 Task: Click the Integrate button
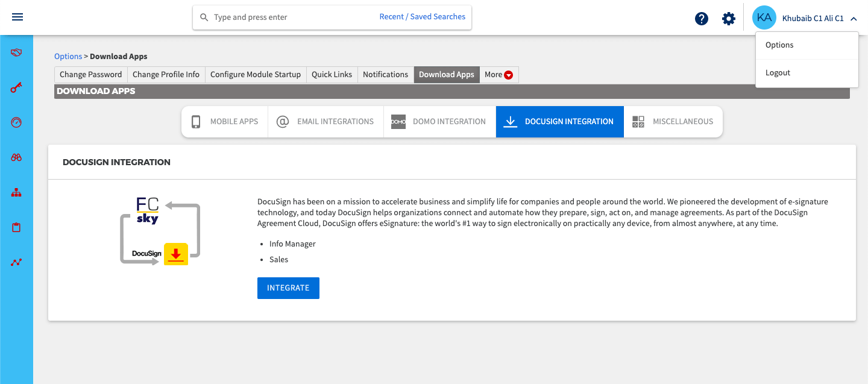pos(288,288)
